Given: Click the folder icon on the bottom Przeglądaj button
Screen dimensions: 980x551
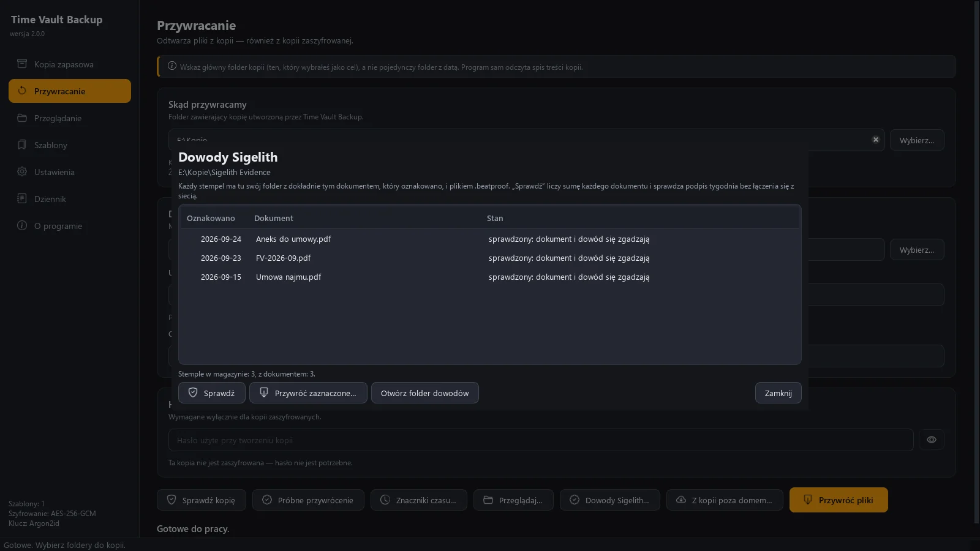Looking at the screenshot, I should click(488, 500).
